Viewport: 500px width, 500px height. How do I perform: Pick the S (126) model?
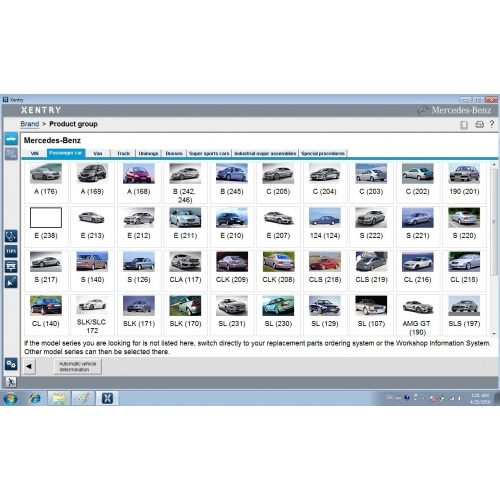(x=139, y=271)
